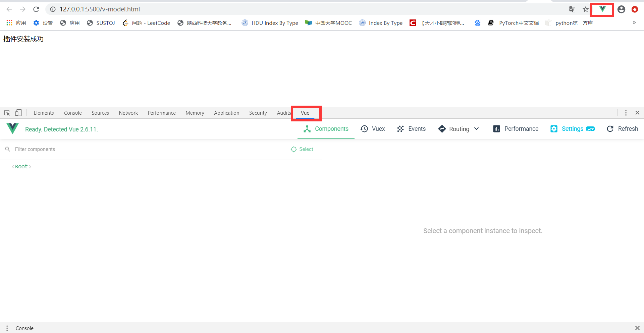Open the Sources tab

click(100, 113)
